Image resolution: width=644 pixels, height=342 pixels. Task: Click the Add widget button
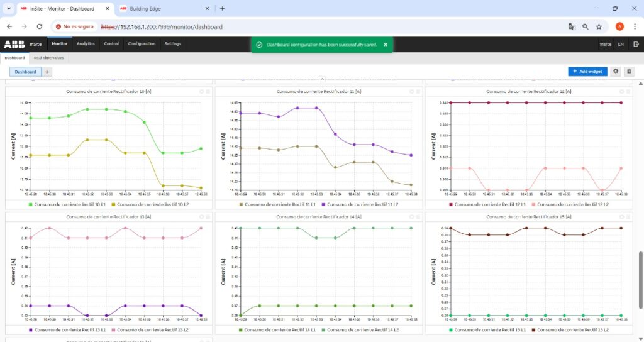click(x=587, y=72)
